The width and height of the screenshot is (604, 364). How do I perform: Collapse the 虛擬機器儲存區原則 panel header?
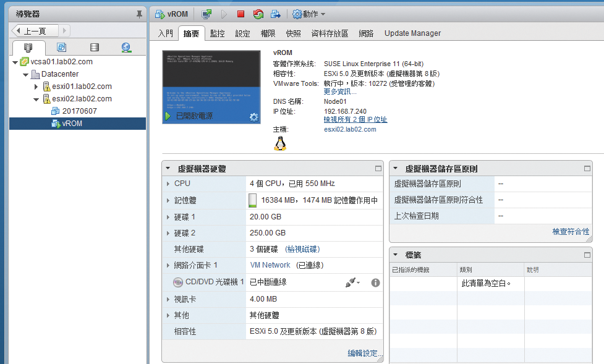pyautogui.click(x=395, y=168)
